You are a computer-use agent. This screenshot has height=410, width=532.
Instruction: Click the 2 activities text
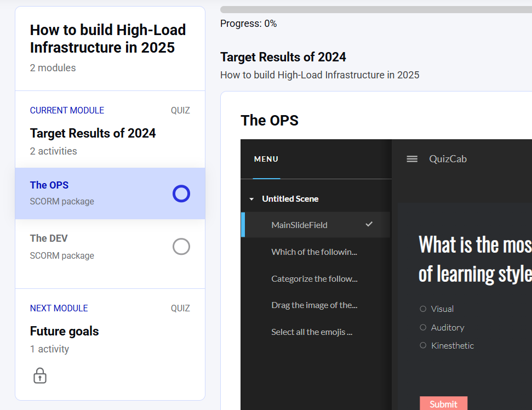point(53,151)
